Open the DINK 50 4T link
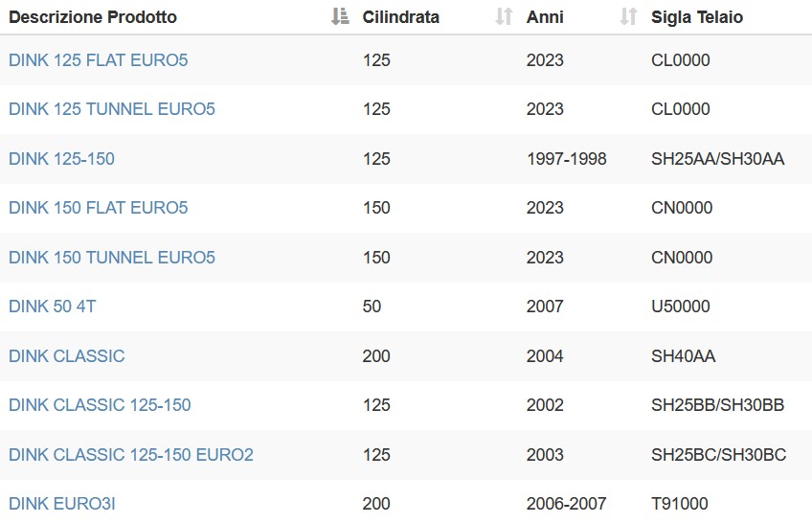 pyautogui.click(x=53, y=307)
